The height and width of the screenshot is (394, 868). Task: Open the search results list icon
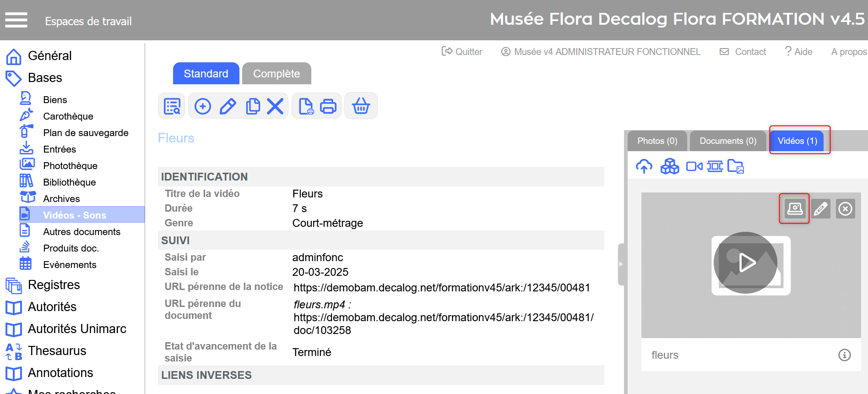(x=172, y=106)
